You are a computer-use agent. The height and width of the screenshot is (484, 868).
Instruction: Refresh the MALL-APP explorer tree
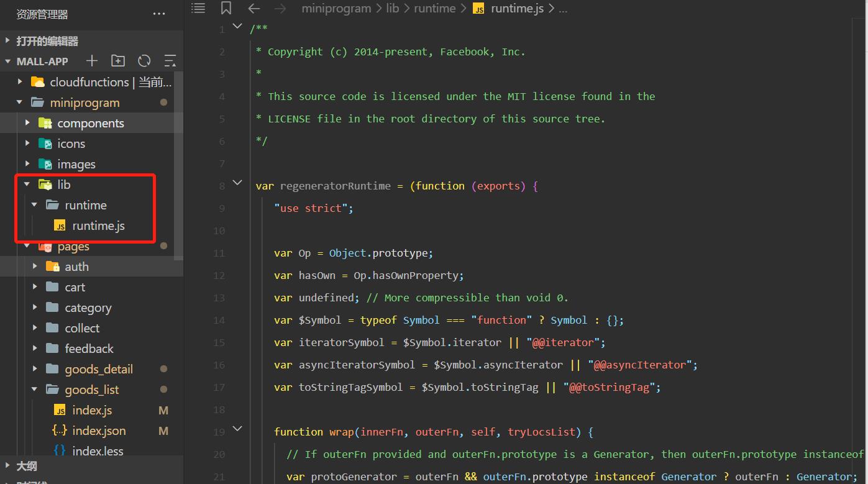[x=144, y=61]
